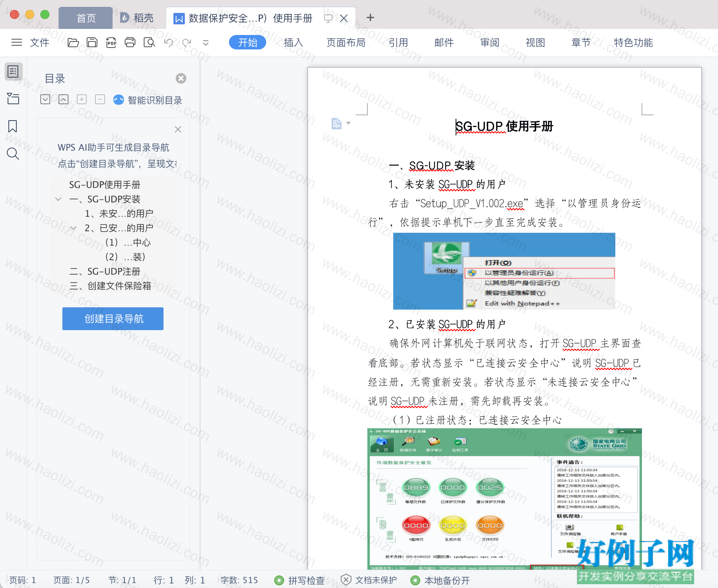Jump to 二、SG-UDP注册 in outline
The width and height of the screenshot is (718, 588).
pos(105,272)
